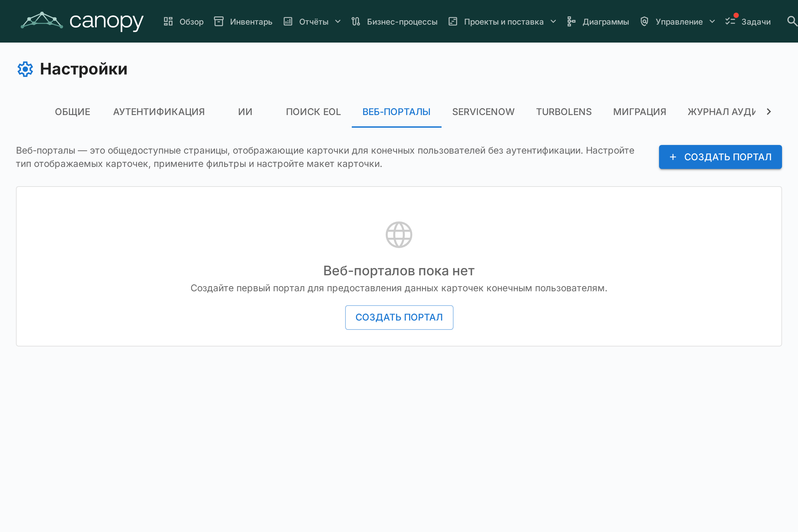The image size is (798, 532).
Task: Click the outlined Создать портал button
Action: pos(399,317)
